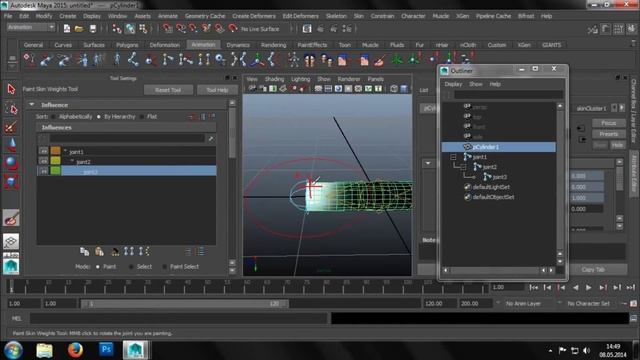
Task: Click the volume icon in system tray
Action: [x=587, y=351]
